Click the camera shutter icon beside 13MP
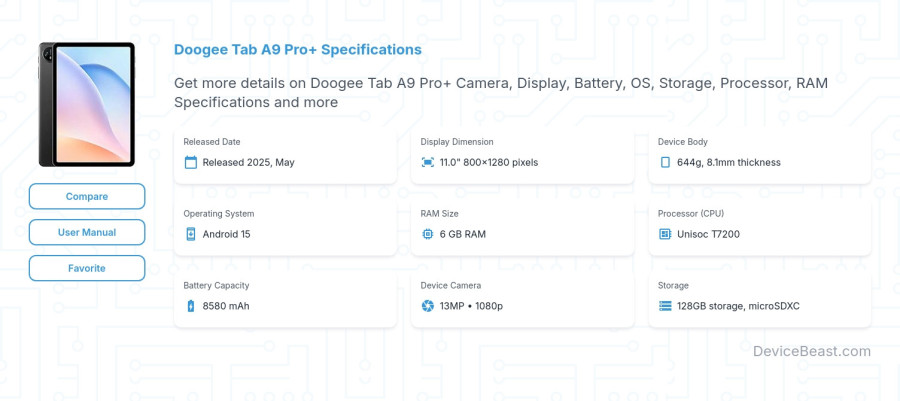The width and height of the screenshot is (900, 401). coord(428,306)
